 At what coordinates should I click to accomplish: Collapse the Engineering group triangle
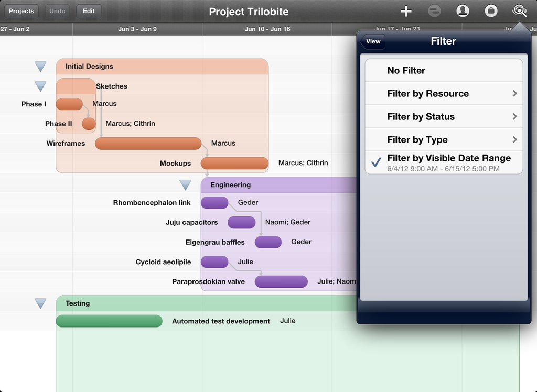point(185,185)
